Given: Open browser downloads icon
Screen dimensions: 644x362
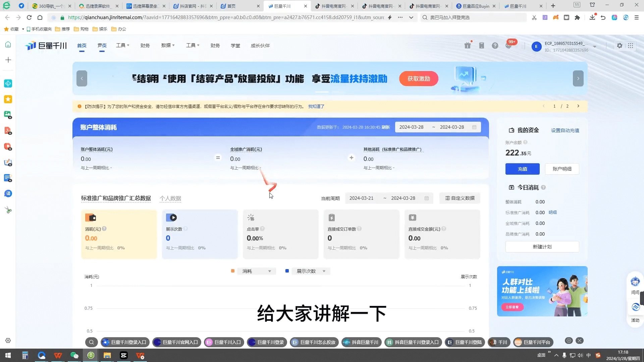Looking at the screenshot, I should [592, 17].
